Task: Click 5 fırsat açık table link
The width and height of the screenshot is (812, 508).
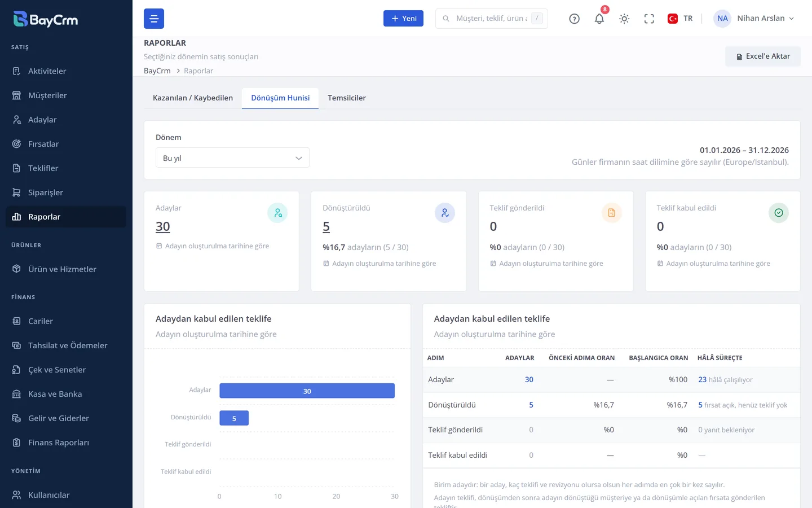Action: pos(743,405)
